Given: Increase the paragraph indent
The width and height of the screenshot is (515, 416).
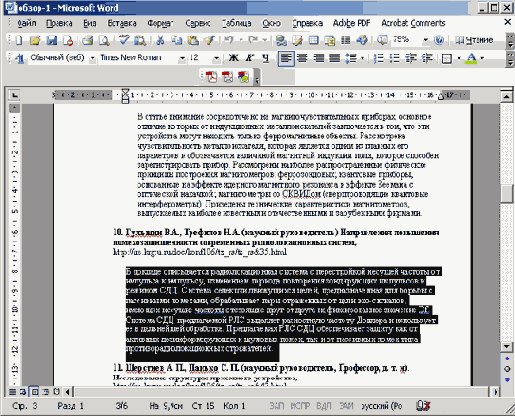Looking at the screenshot, I should coord(427,58).
